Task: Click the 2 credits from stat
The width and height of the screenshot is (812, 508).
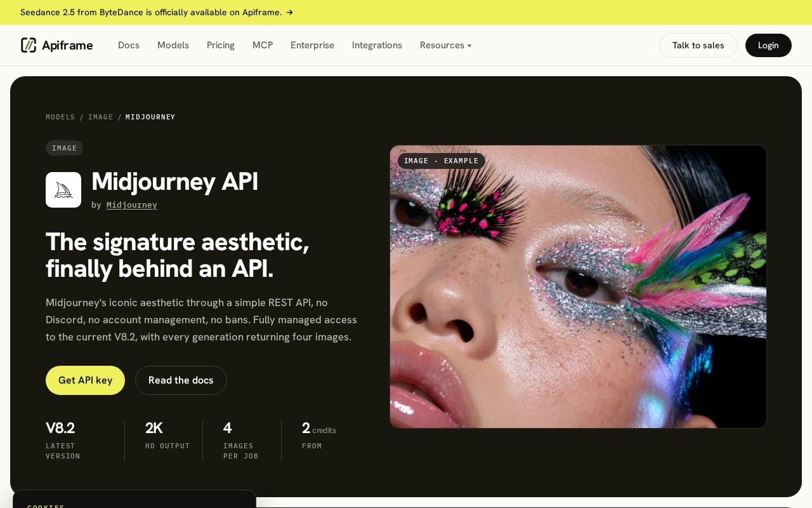Action: point(319,435)
